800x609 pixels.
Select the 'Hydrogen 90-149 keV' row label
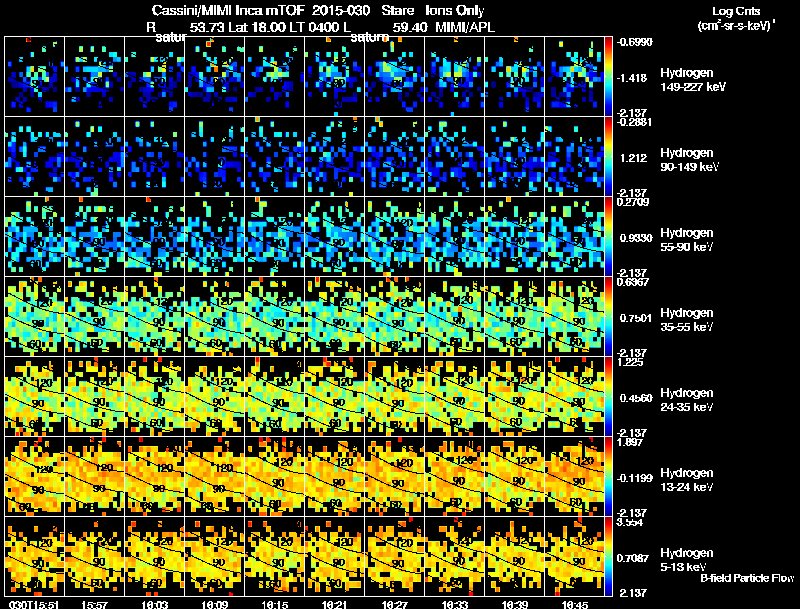[689, 160]
